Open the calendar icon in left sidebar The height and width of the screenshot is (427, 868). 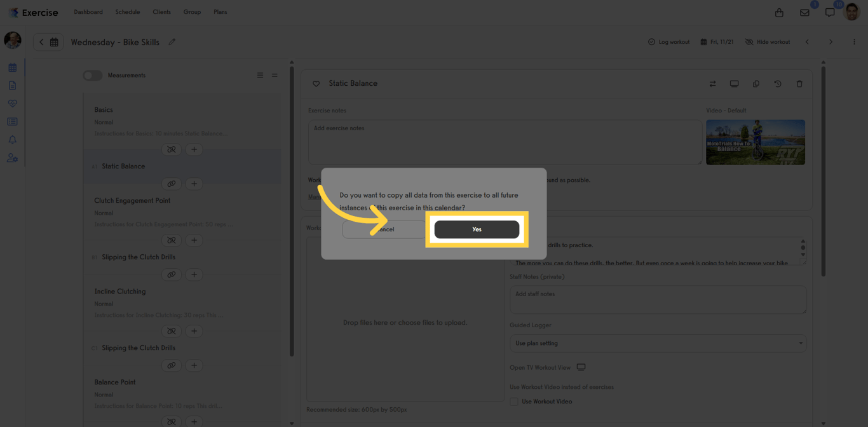(x=12, y=67)
